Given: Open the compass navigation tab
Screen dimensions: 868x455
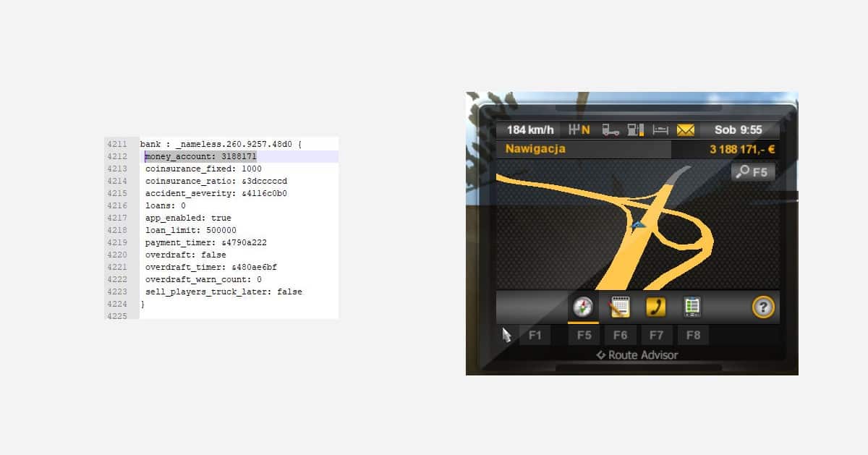Looking at the screenshot, I should coord(583,307).
